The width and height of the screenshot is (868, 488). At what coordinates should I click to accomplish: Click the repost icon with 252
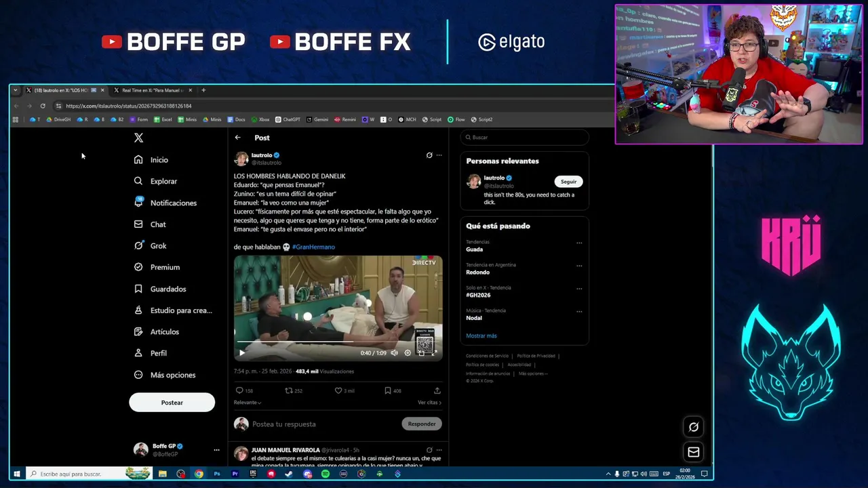(289, 390)
